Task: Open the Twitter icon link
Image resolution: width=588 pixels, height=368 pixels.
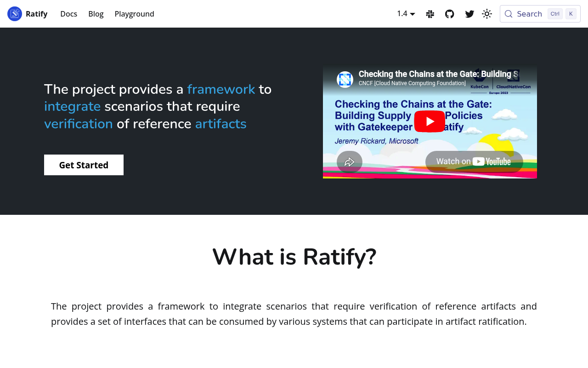Action: pyautogui.click(x=469, y=14)
